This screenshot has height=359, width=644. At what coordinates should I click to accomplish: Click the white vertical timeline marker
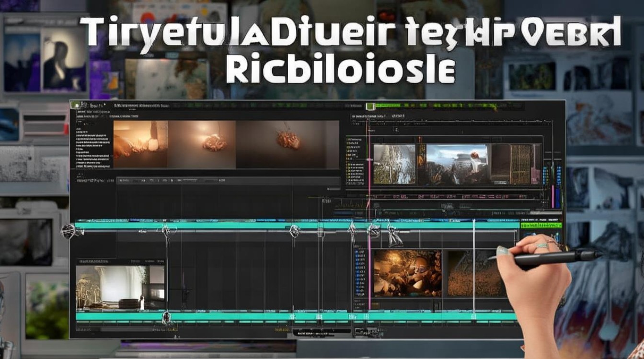pos(474,268)
